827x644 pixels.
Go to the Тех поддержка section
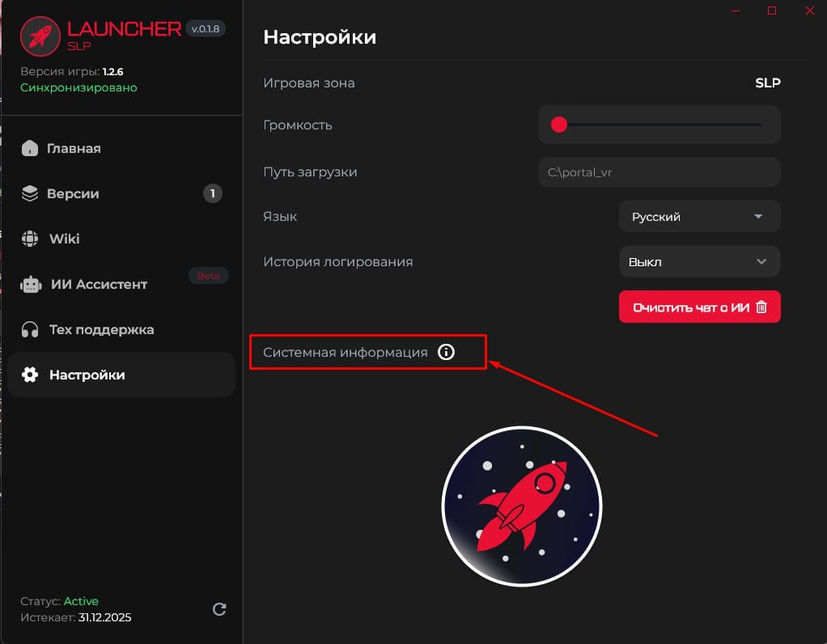click(121, 329)
